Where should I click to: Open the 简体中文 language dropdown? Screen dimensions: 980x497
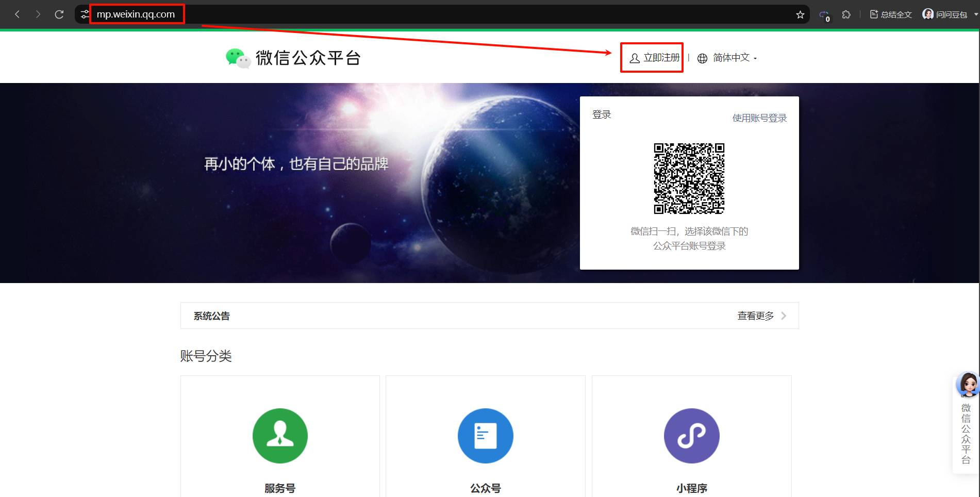coord(735,58)
